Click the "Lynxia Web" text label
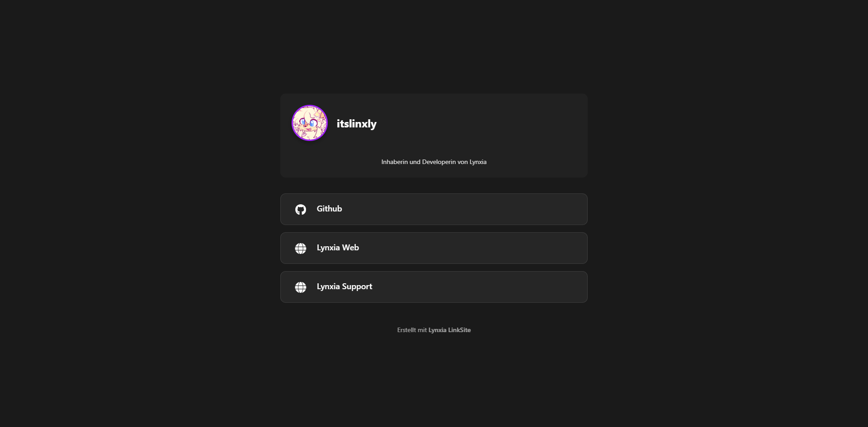Image resolution: width=868 pixels, height=427 pixels. 338,248
